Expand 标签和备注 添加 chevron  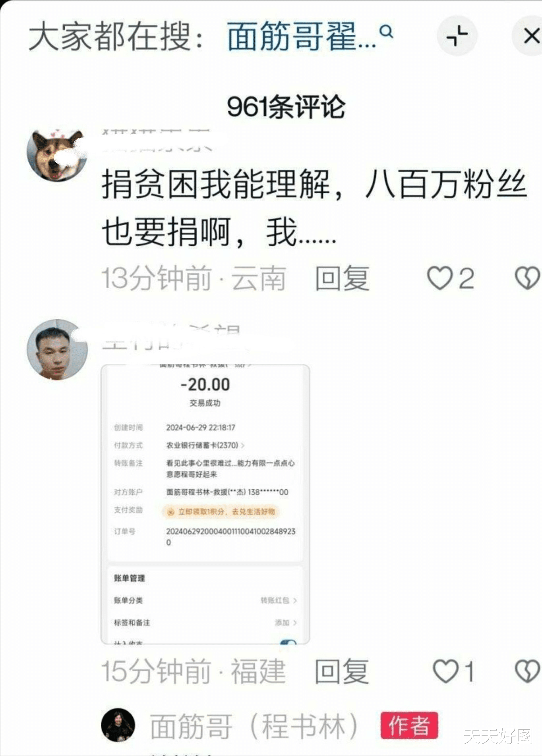tap(295, 623)
